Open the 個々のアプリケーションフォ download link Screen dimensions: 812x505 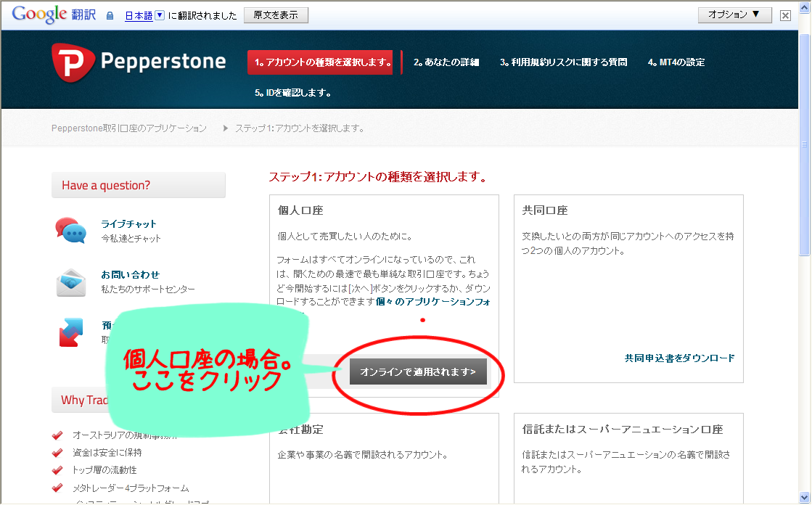(x=433, y=301)
